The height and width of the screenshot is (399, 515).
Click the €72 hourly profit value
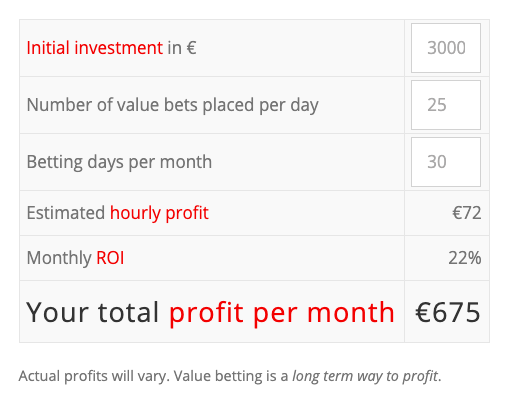pyautogui.click(x=467, y=213)
